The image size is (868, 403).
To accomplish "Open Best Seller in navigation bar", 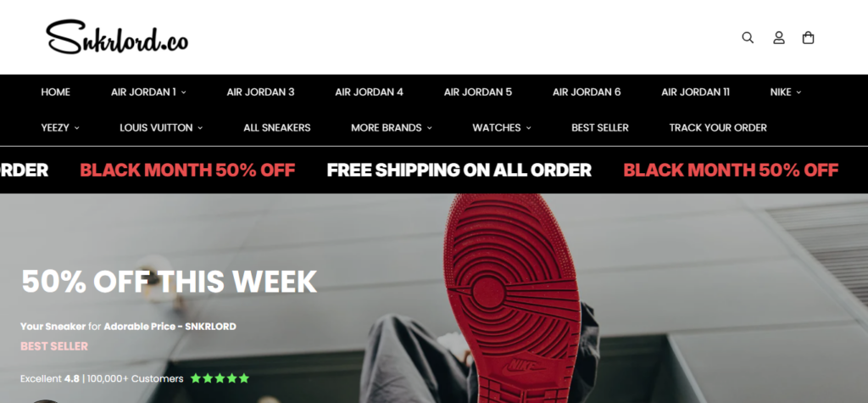I will click(x=600, y=127).
